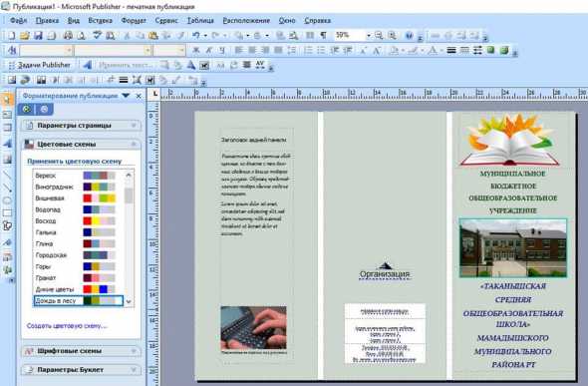Save the publication with the diskette icon
Screen dimensions: 588x386
pyautogui.click(x=38, y=36)
